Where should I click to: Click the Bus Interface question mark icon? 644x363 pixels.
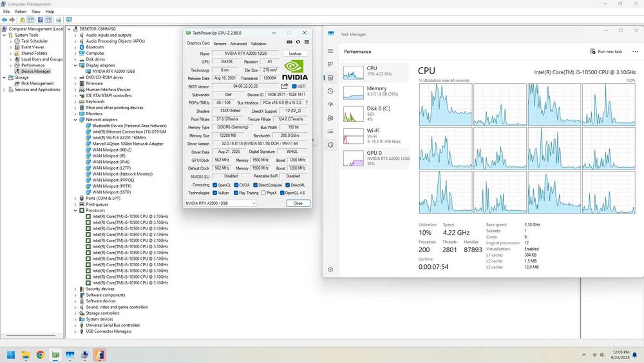(307, 103)
